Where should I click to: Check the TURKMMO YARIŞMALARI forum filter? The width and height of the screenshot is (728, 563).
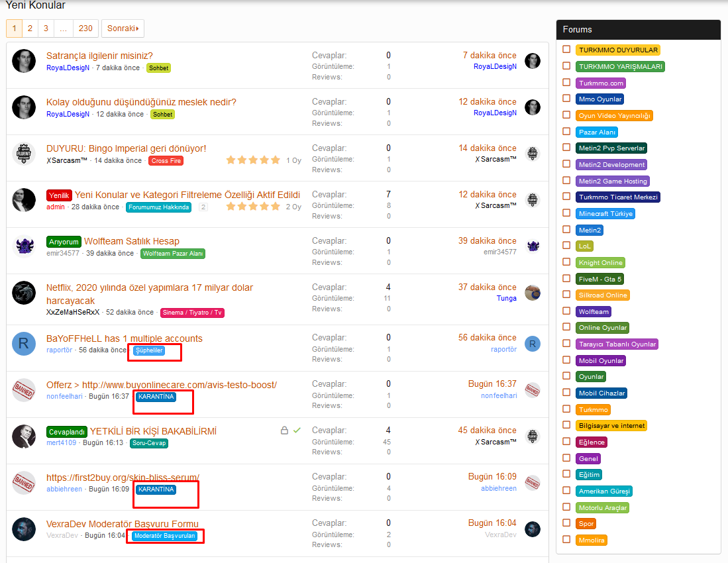[566, 66]
